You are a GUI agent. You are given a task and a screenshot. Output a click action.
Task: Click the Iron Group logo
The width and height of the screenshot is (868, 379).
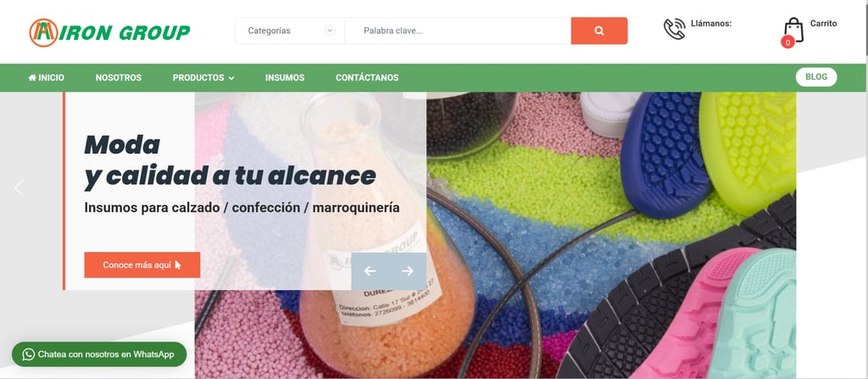point(109,33)
